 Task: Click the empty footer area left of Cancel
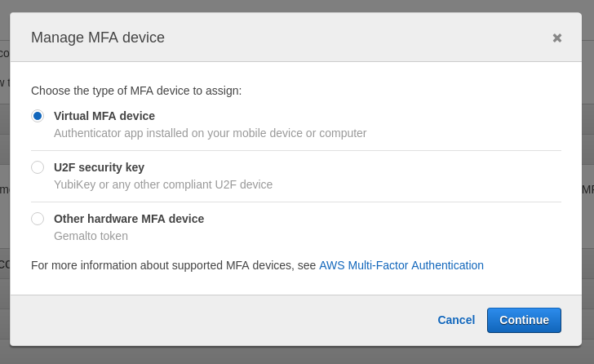pos(219,320)
